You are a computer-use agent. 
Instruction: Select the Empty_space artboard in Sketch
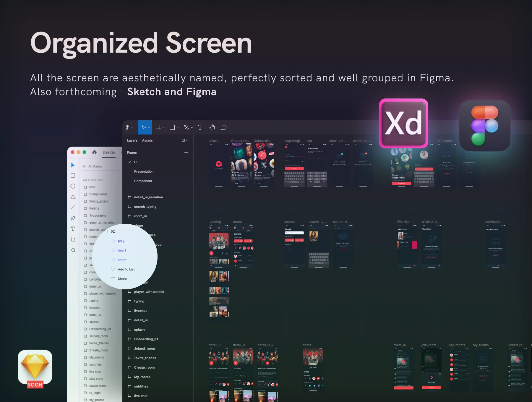coord(99,201)
